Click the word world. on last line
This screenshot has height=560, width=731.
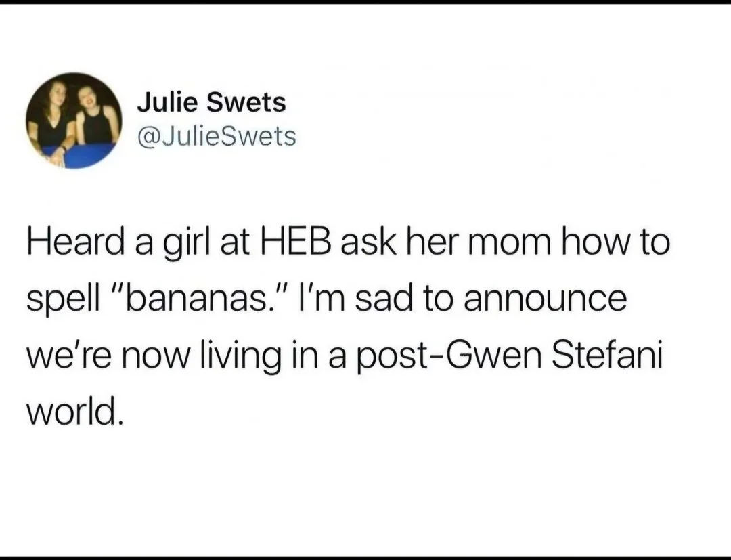[x=75, y=411]
